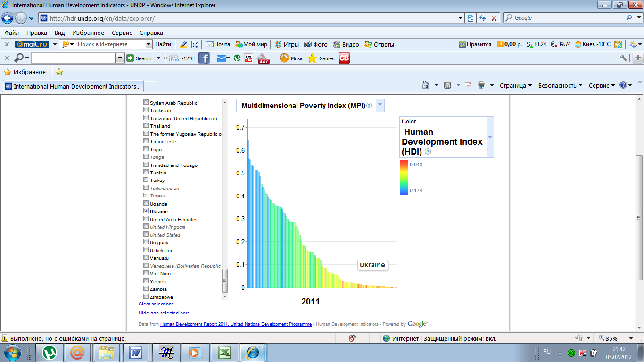This screenshot has width=644, height=362.
Task: Click into the Google search box
Action: point(564,18)
